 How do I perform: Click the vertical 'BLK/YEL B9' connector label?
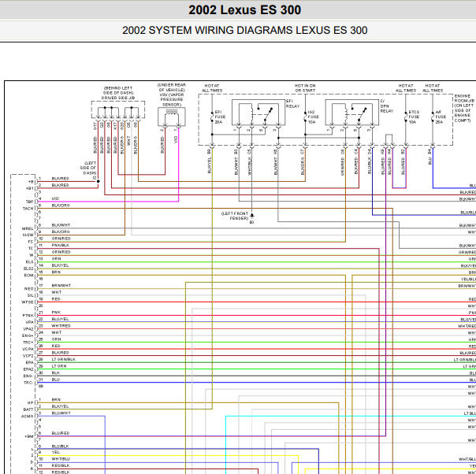tap(210, 161)
